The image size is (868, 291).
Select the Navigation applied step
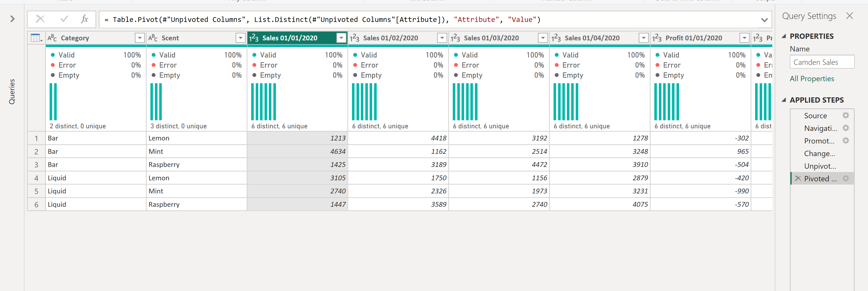[822, 128]
